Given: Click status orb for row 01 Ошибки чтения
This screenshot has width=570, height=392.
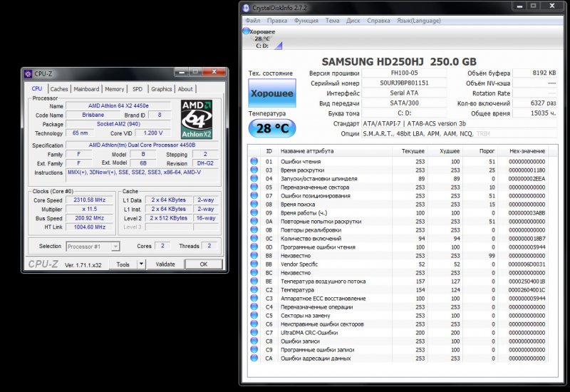Looking at the screenshot, I should [254, 161].
